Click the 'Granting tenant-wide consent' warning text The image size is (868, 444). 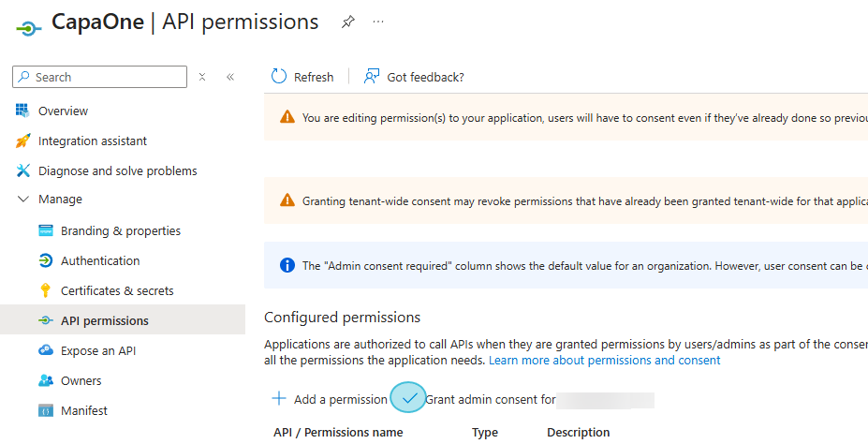tap(584, 201)
